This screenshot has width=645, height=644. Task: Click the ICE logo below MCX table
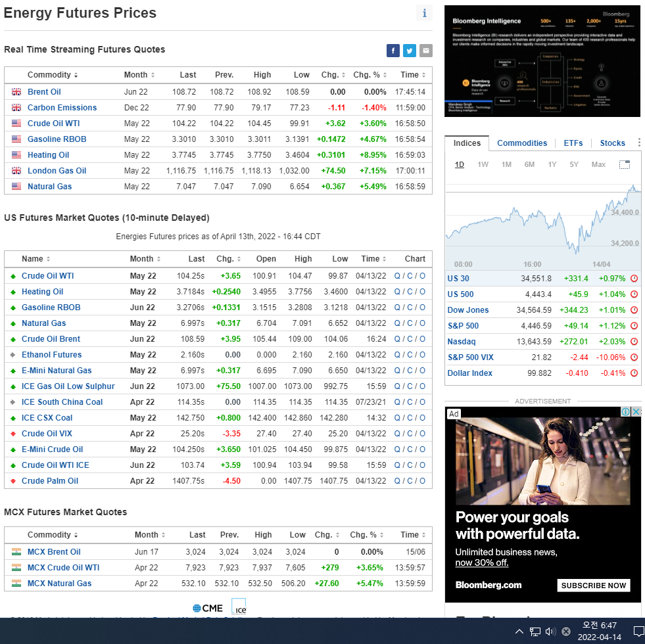click(239, 606)
